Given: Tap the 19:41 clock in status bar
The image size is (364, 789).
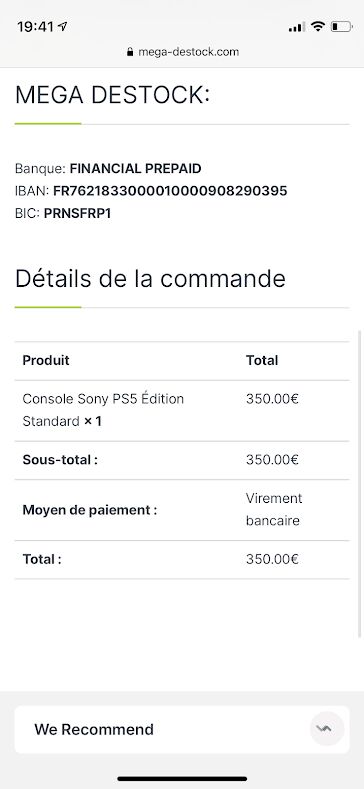Looking at the screenshot, I should [x=35, y=27].
